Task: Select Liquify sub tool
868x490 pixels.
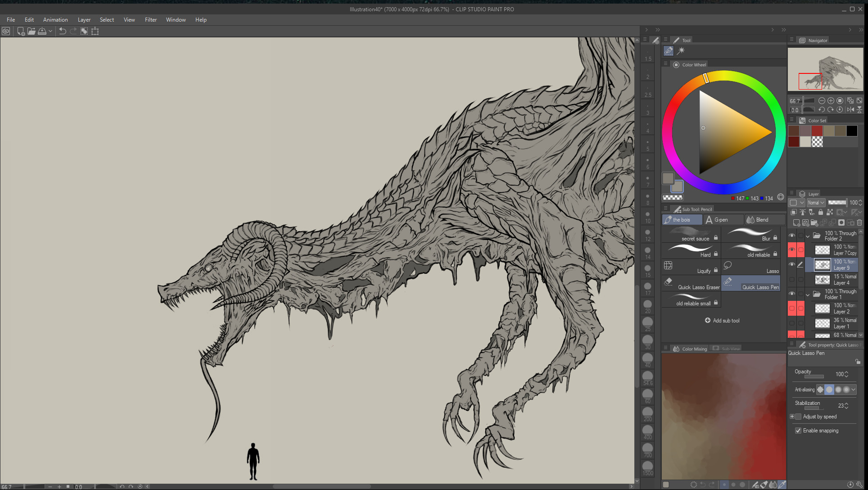Action: (691, 267)
